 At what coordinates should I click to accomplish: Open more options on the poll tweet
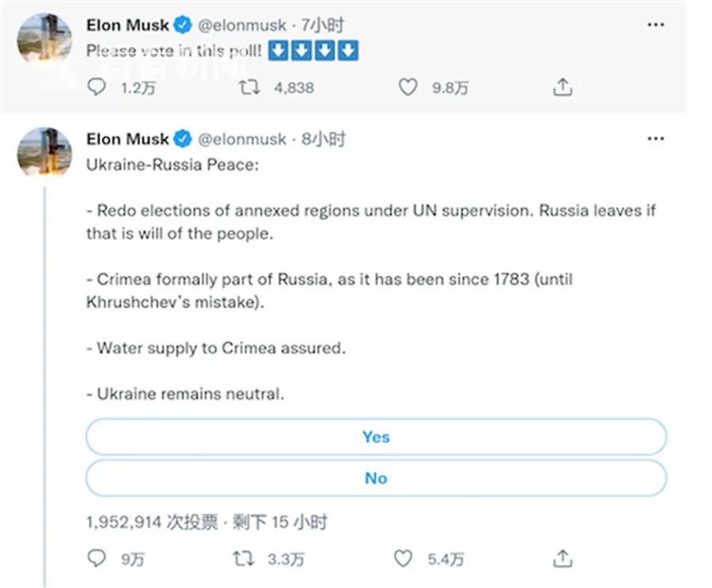[x=656, y=139]
